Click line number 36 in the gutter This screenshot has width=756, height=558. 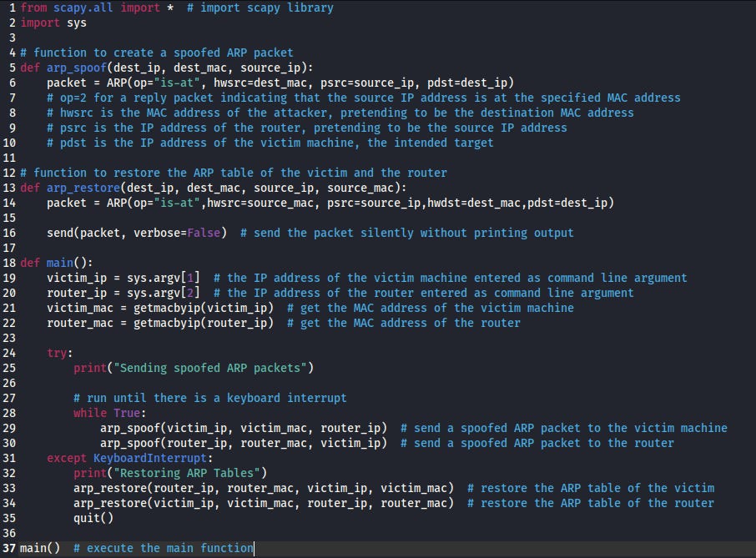(x=9, y=534)
